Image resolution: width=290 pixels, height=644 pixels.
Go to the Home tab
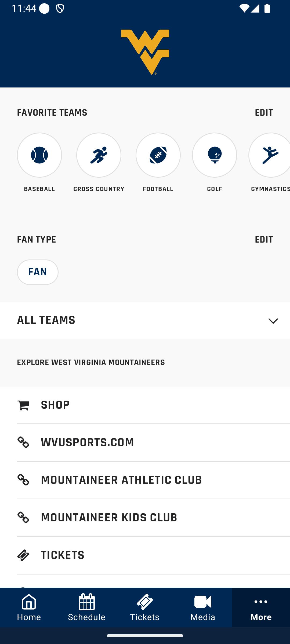tap(29, 608)
